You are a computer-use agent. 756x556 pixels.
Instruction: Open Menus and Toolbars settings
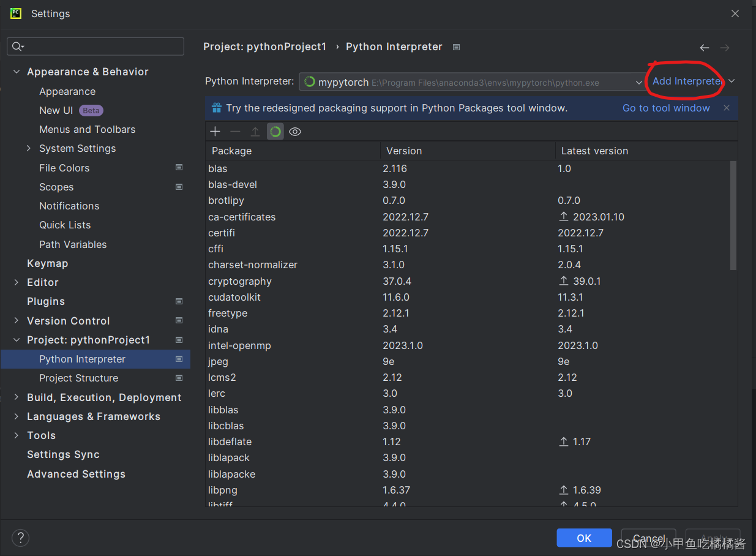[x=87, y=129]
